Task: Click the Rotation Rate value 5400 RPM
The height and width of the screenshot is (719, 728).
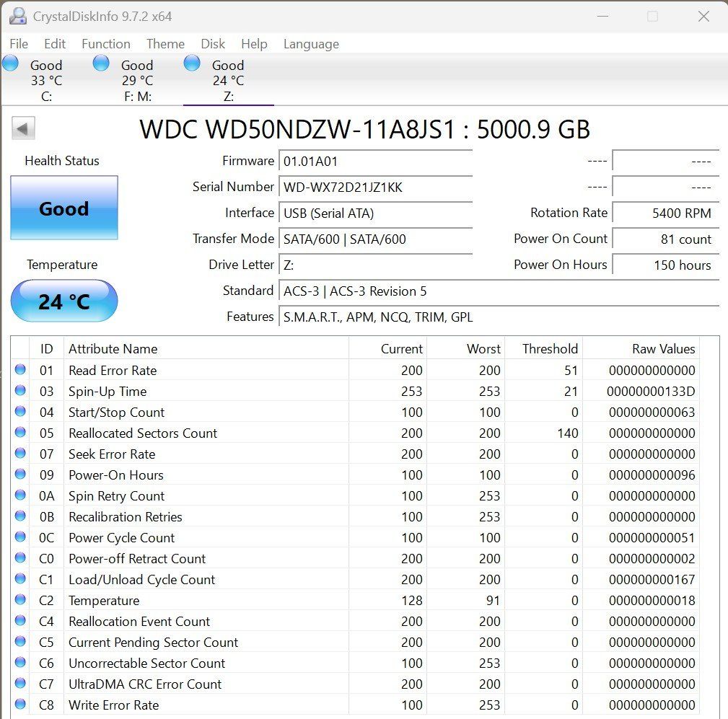Action: click(666, 213)
